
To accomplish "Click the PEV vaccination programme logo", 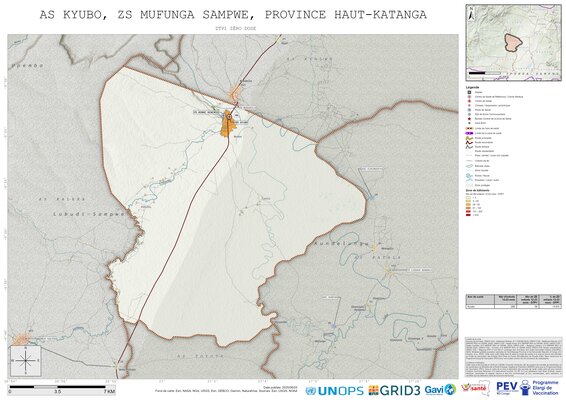I will point(528,388).
